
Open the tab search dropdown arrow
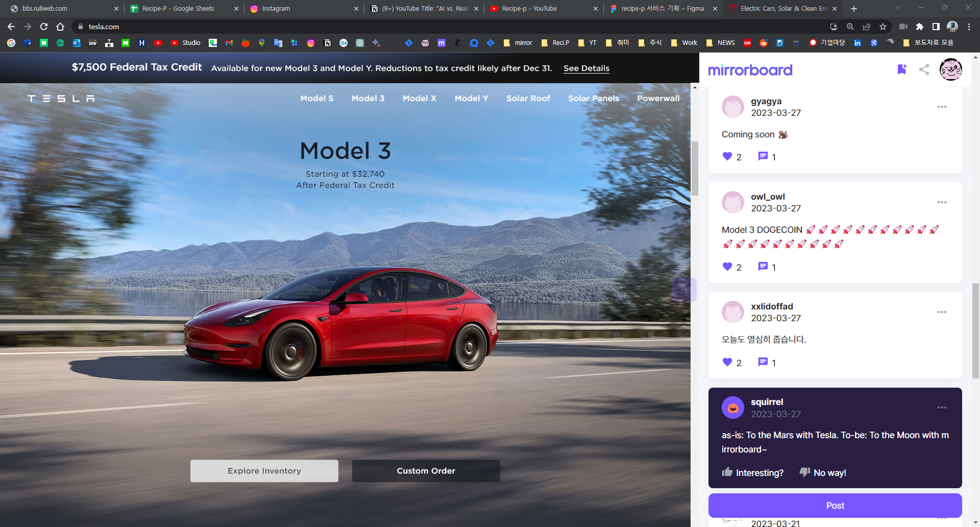click(x=897, y=8)
